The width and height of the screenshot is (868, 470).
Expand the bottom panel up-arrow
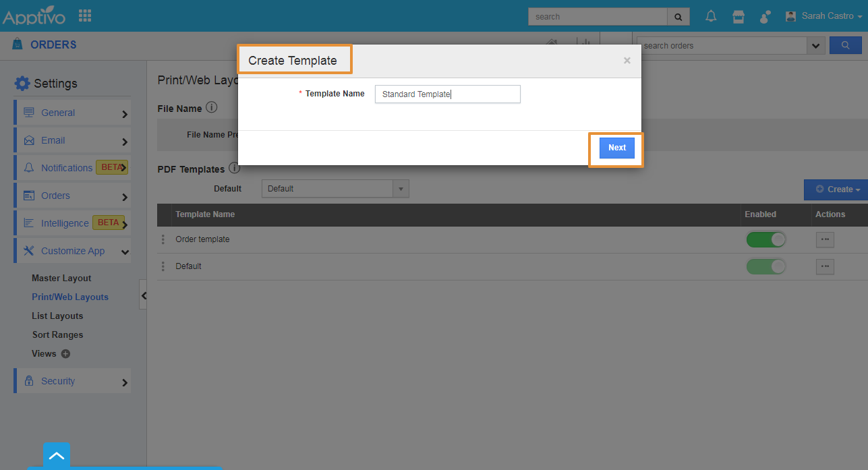(x=57, y=456)
